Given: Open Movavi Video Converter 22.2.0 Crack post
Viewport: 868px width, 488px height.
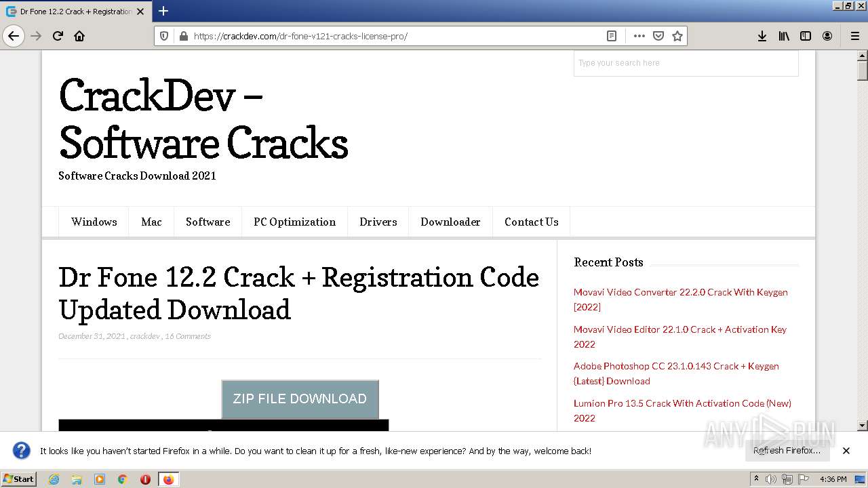Looking at the screenshot, I should [x=680, y=300].
